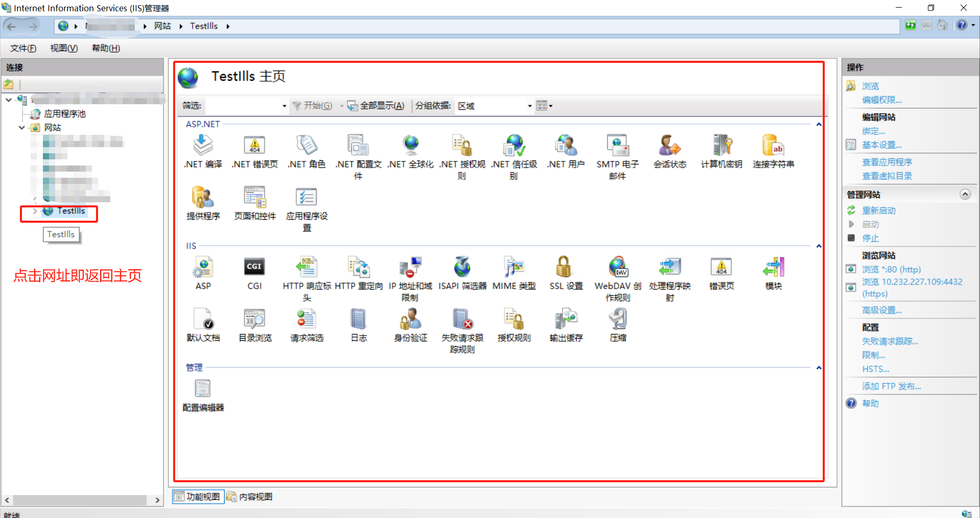Collapse the ASP.NET group section

point(819,124)
